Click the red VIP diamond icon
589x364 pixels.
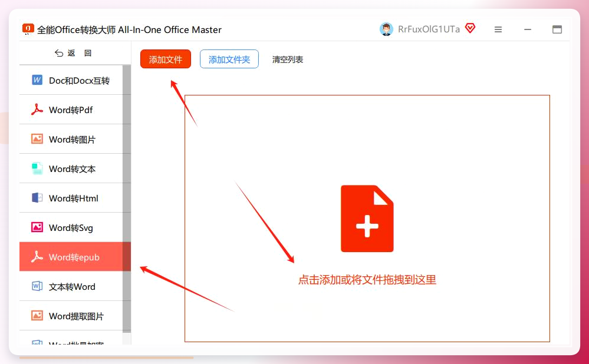pos(470,28)
